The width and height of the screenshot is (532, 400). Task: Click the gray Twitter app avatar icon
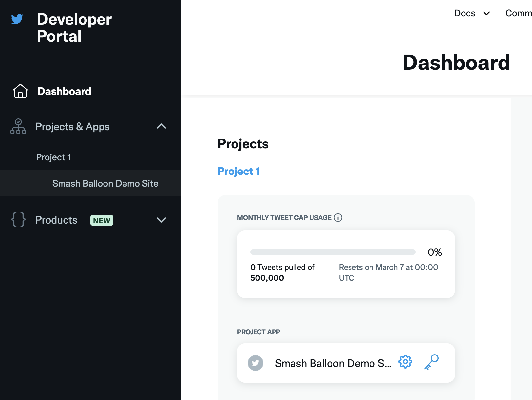tap(256, 363)
